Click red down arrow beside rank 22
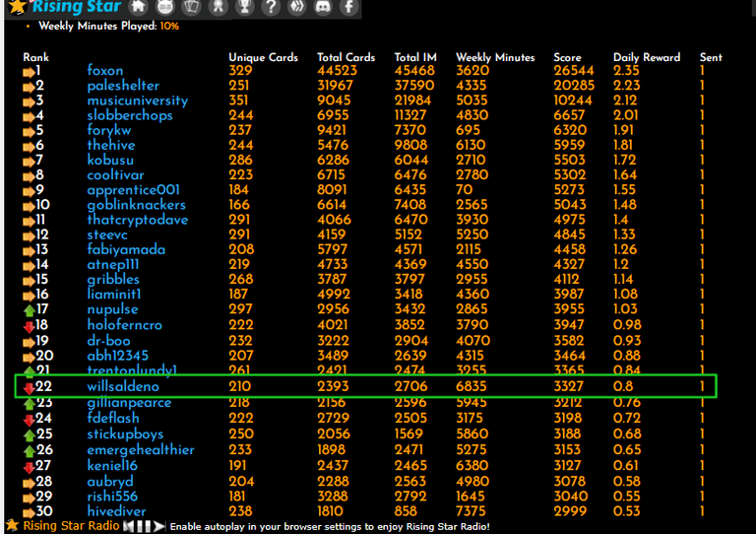This screenshot has width=756, height=534. [29, 388]
